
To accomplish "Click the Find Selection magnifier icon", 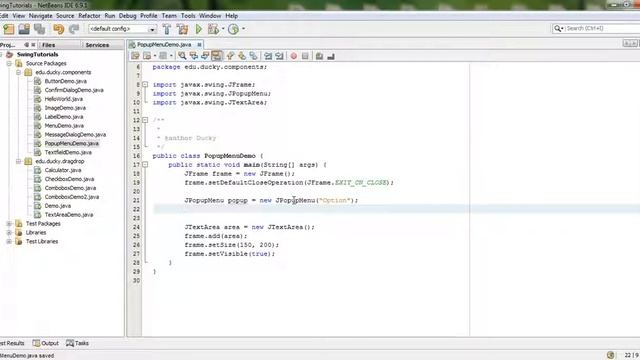I will 182,56.
